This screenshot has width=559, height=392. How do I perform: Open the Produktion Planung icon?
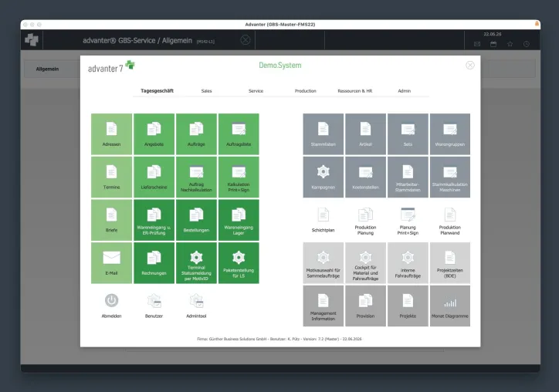point(366,215)
